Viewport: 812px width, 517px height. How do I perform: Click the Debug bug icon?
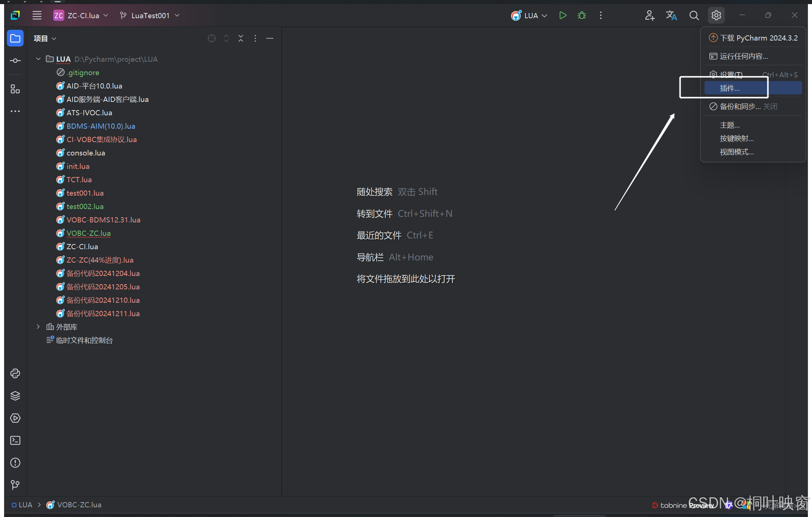click(582, 16)
